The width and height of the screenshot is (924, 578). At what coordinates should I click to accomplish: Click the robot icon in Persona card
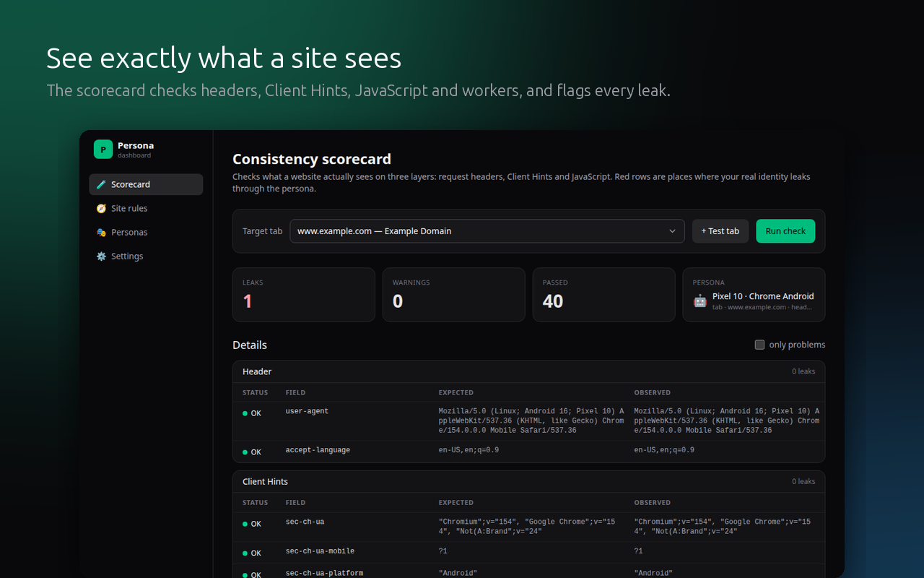[699, 301]
